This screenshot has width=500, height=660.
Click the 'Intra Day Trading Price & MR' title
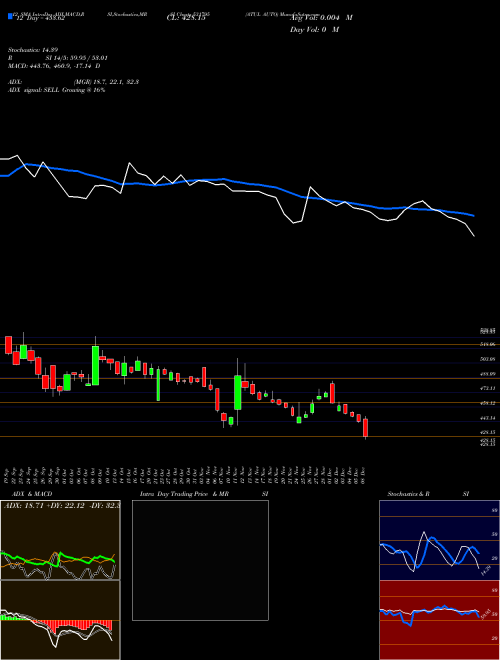coord(185,494)
